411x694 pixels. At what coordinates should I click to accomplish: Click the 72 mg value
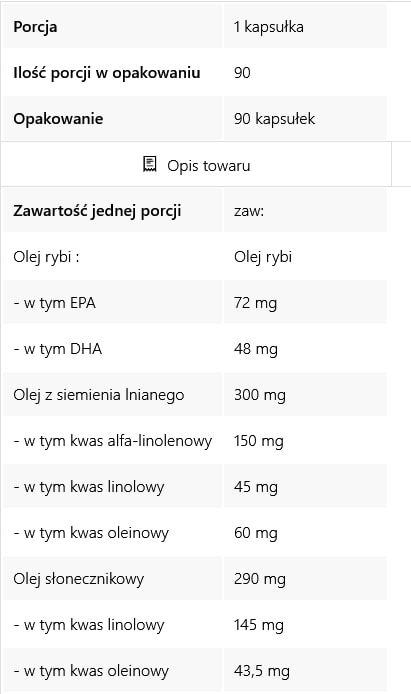pyautogui.click(x=255, y=303)
